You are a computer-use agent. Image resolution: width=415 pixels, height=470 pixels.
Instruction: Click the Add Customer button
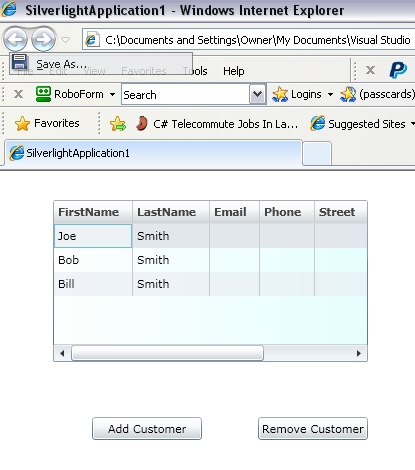click(x=147, y=429)
